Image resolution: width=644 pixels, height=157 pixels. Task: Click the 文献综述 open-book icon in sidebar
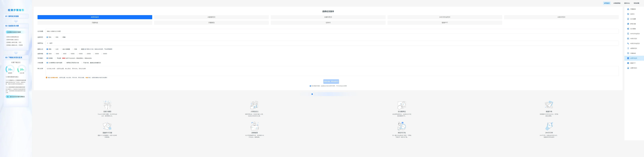point(628,53)
